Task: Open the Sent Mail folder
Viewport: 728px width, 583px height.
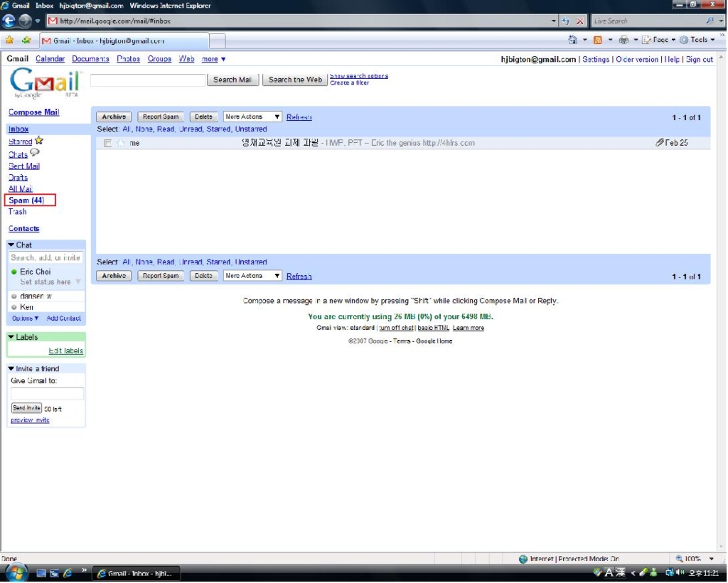Action: click(23, 166)
